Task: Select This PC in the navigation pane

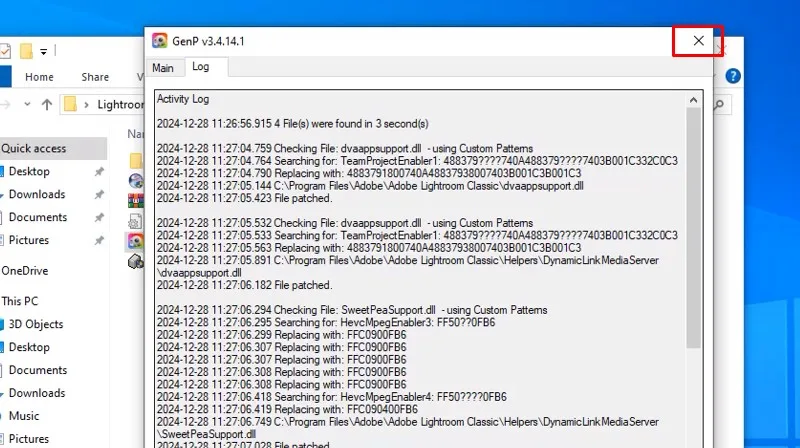Action: tap(20, 301)
